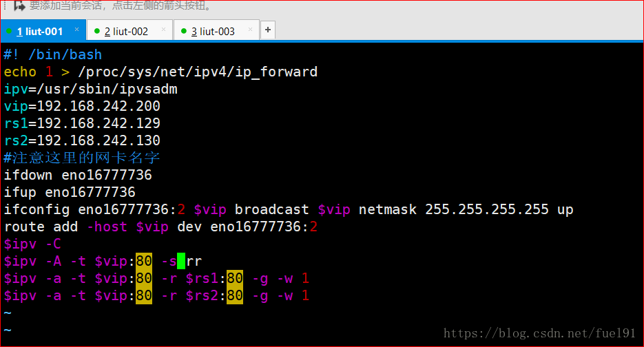Click the 'route add -host' command text

click(x=65, y=227)
